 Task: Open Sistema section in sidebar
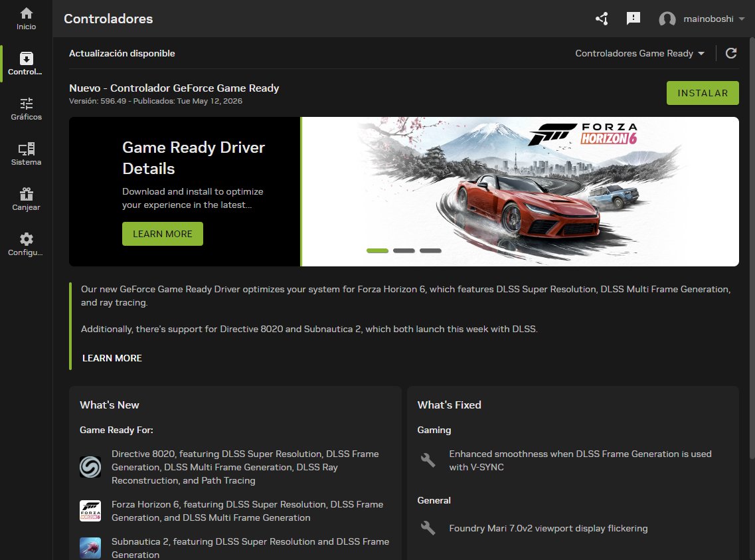(x=26, y=154)
